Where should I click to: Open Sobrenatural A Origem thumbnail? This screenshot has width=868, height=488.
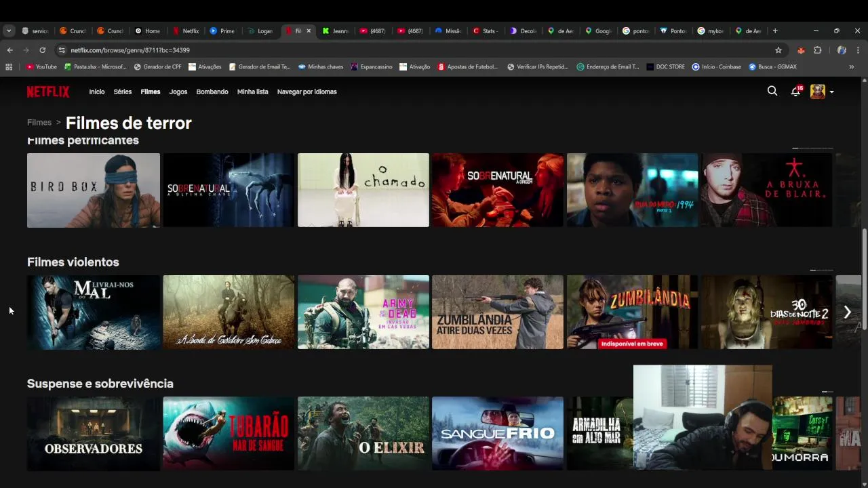(x=498, y=190)
